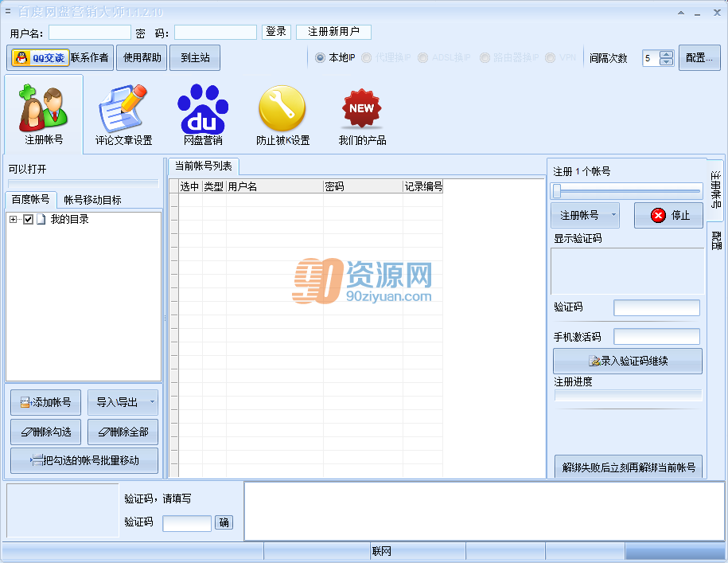The height and width of the screenshot is (563, 728).
Task: Open the vertical 配置 side tab
Action: pyautogui.click(x=715, y=240)
